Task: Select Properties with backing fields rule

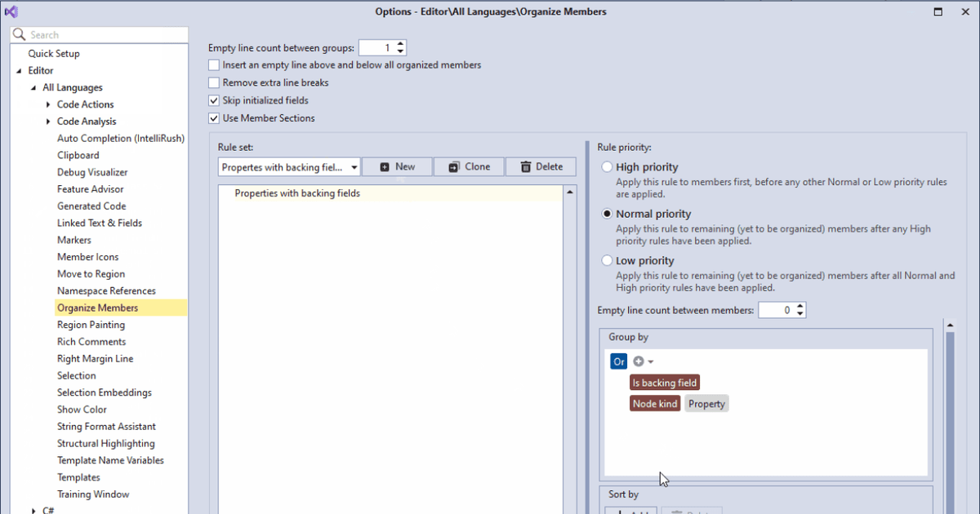Action: click(392, 193)
